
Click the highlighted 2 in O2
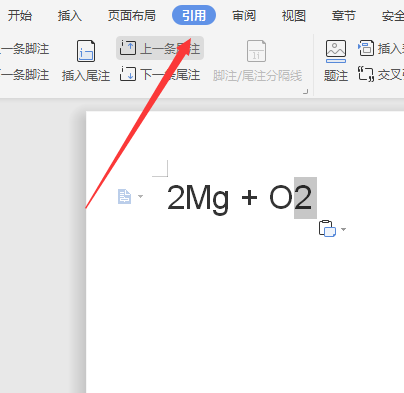[305, 198]
